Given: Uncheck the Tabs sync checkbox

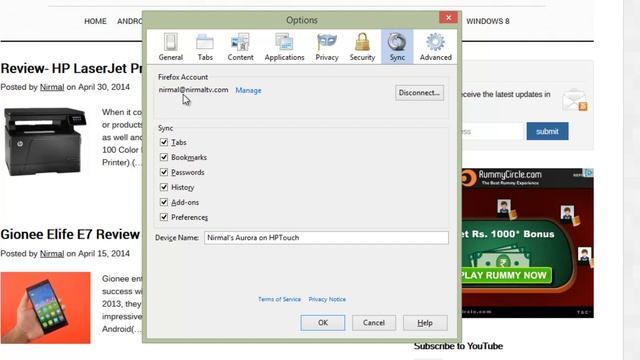Looking at the screenshot, I should click(x=164, y=142).
